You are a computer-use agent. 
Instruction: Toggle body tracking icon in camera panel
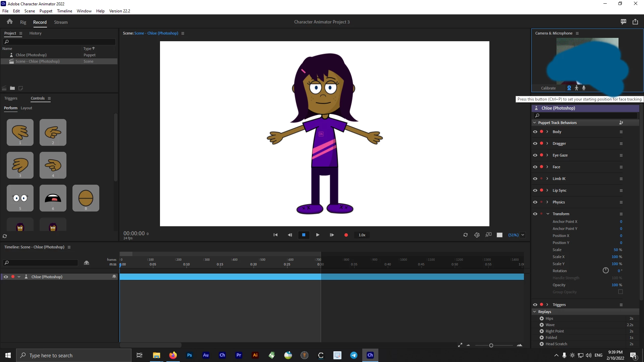tap(577, 88)
